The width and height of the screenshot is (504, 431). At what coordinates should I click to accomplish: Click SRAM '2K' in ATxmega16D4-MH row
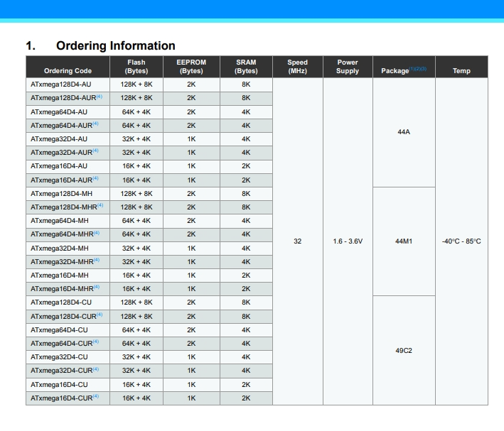tap(246, 275)
